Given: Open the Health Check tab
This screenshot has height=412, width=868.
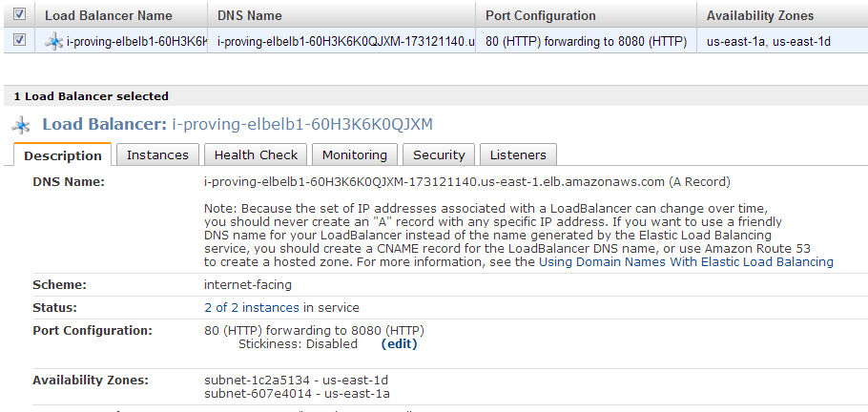Looking at the screenshot, I should click(x=256, y=155).
